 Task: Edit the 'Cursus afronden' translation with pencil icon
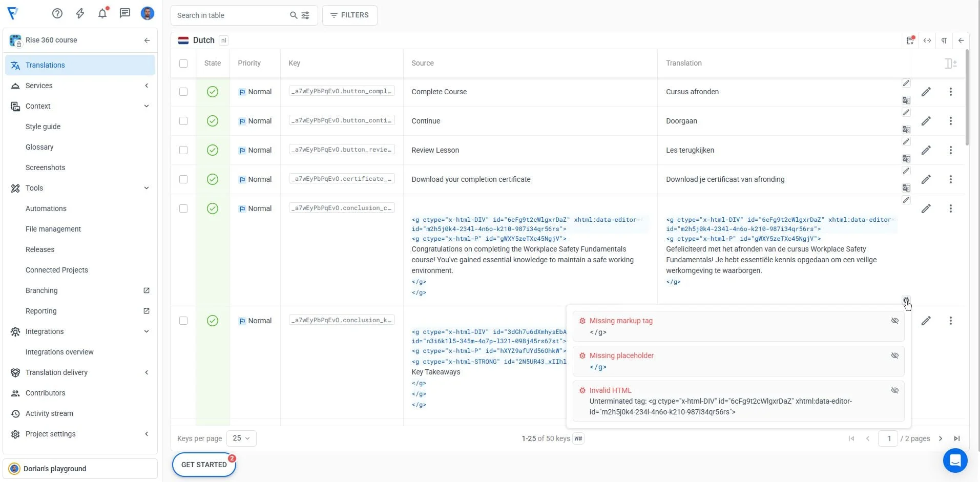pyautogui.click(x=926, y=92)
